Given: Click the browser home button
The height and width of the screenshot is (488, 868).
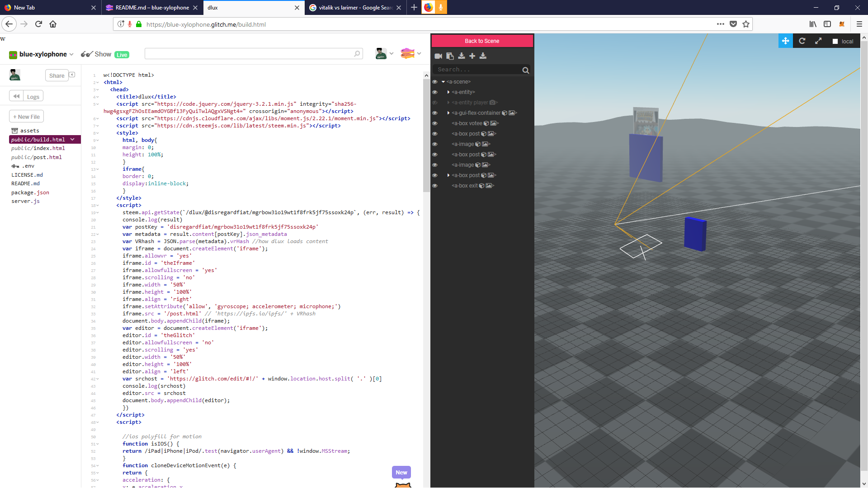Looking at the screenshot, I should click(x=53, y=24).
